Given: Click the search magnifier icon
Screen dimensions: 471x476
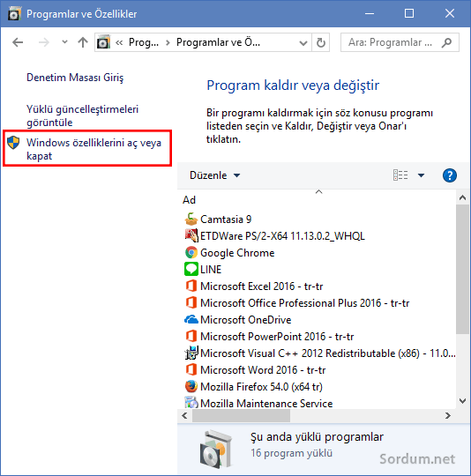Looking at the screenshot, I should pyautogui.click(x=446, y=42).
